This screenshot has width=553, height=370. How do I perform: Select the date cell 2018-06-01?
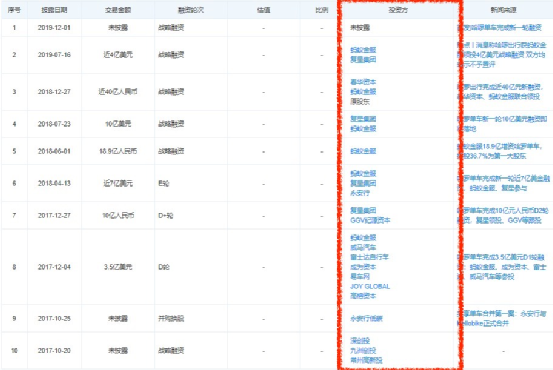[x=54, y=151]
